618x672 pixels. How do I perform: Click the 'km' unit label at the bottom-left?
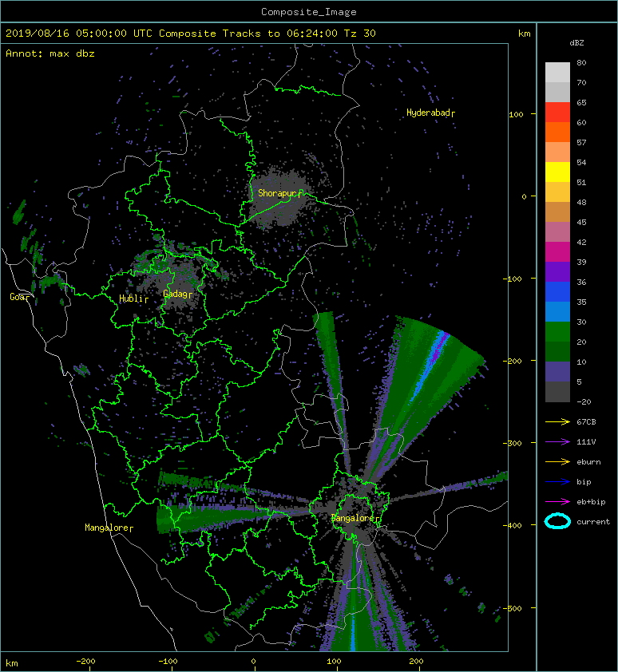(12, 663)
